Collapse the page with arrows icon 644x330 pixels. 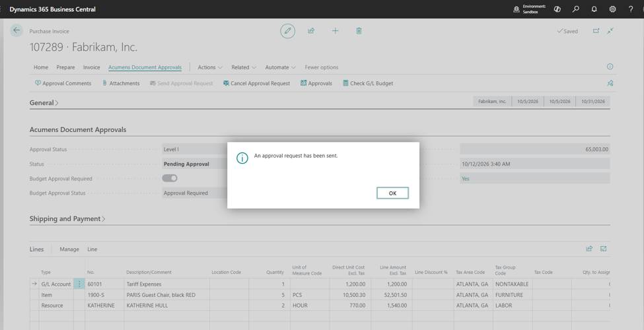tap(610, 31)
